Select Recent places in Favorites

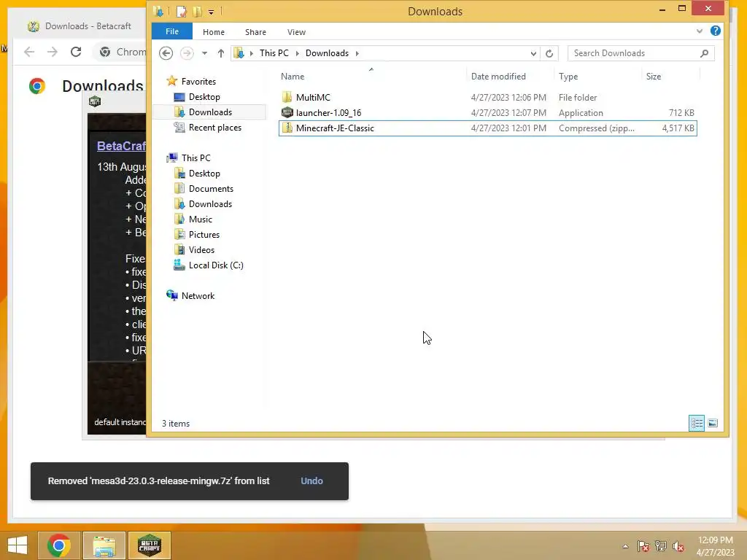click(x=215, y=127)
